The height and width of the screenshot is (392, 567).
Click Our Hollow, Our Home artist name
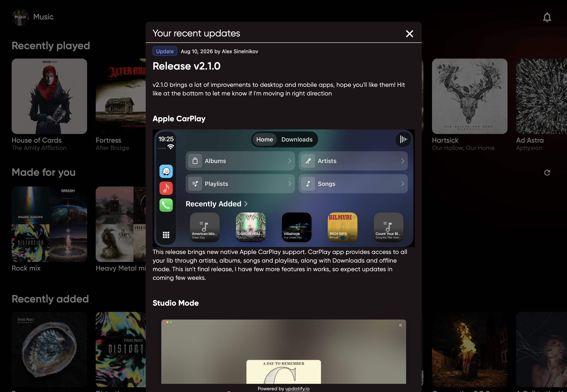click(x=463, y=148)
